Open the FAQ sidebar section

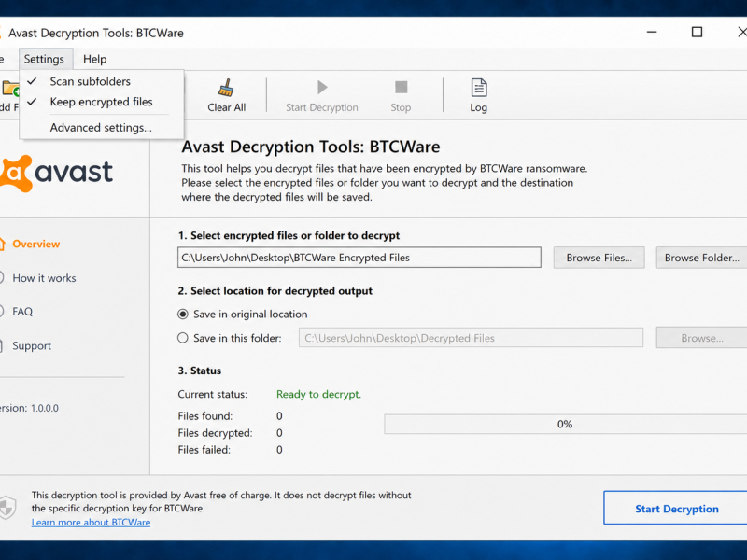22,312
